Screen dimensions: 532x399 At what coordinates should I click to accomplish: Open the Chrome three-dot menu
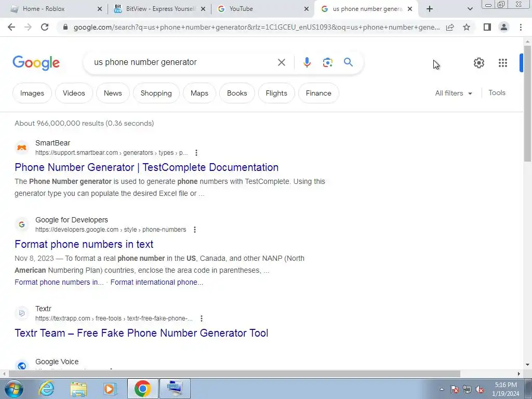coord(521,27)
